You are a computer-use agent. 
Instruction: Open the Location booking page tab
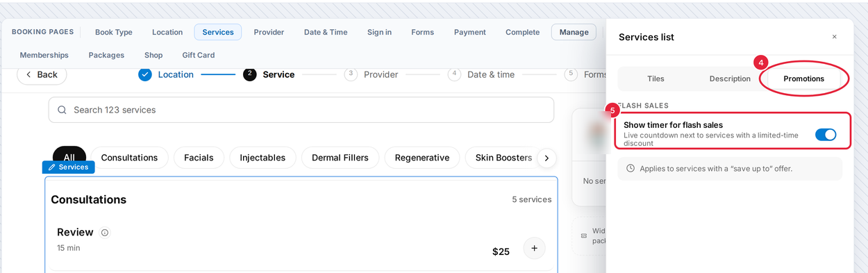tap(167, 32)
